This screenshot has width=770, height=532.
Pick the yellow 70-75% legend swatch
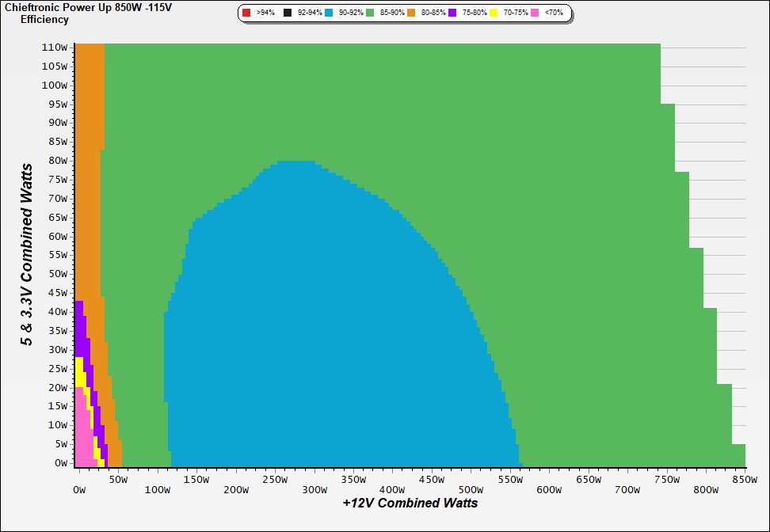tap(494, 13)
